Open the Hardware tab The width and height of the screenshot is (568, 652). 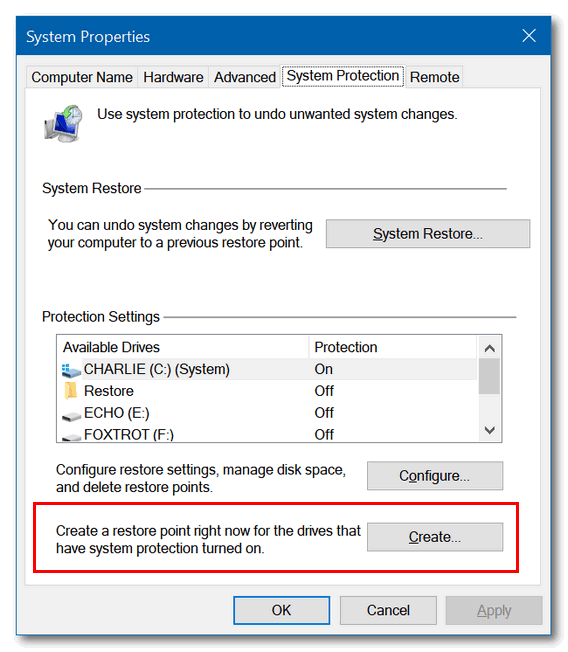[x=173, y=77]
